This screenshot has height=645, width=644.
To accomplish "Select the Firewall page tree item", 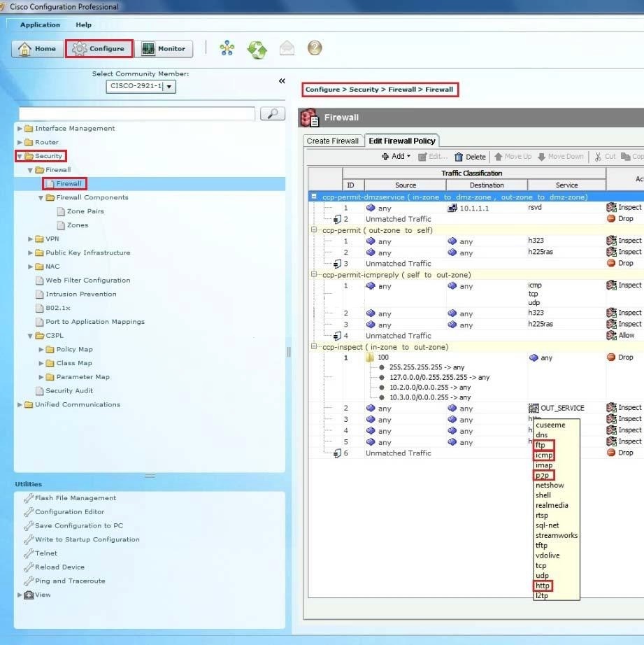I will (x=64, y=183).
